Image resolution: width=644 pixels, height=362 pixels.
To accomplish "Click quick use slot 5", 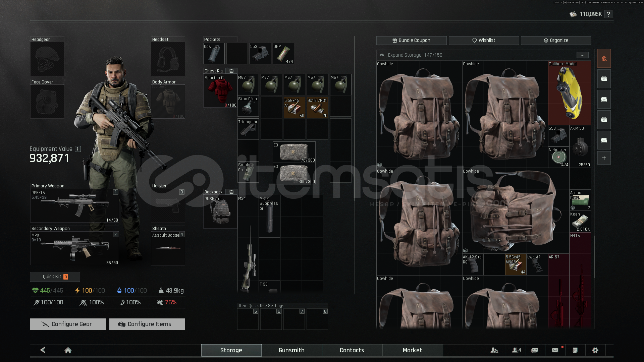I will tap(248, 319).
